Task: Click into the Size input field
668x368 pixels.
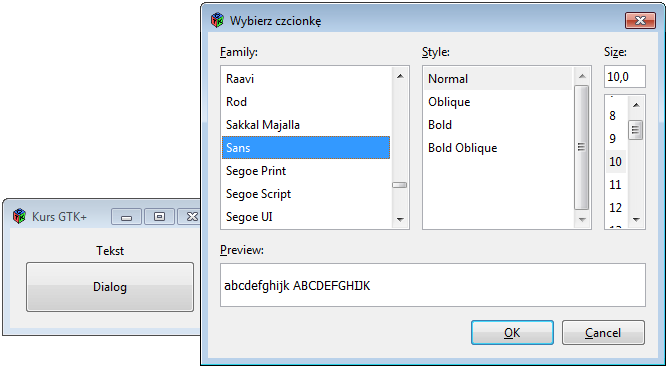Action: click(x=625, y=77)
